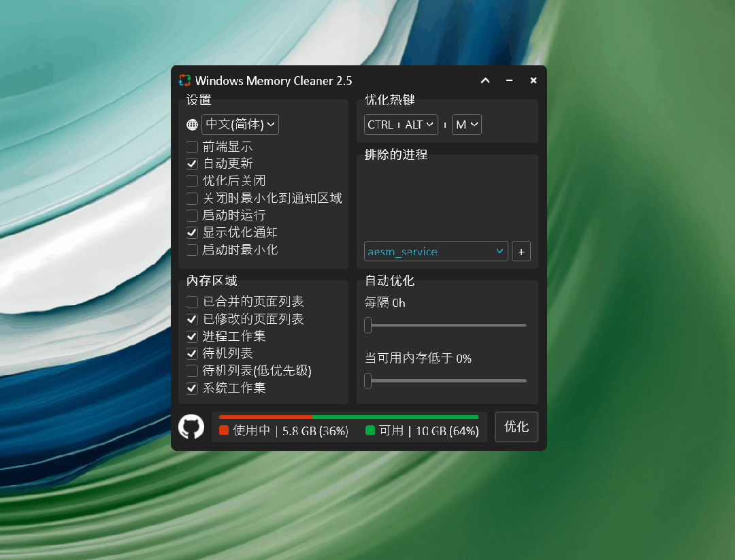Click the 设置 section heading
Screen dimensions: 735x560
(199, 100)
